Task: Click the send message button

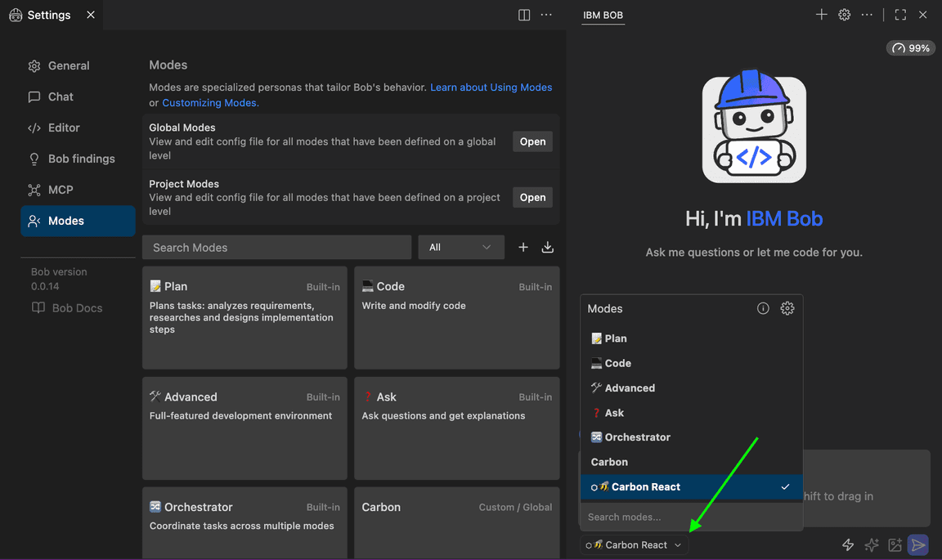Action: click(x=917, y=544)
